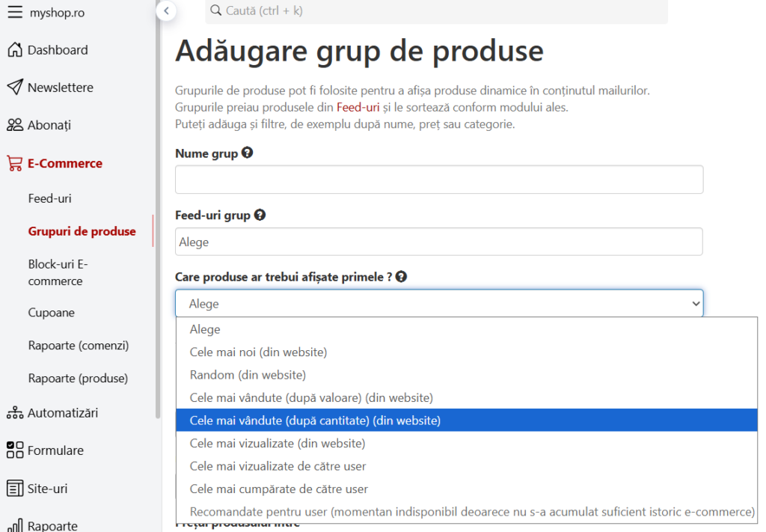This screenshot has width=766, height=532.
Task: Open the hamburger menu next to myshop.ro
Action: pos(14,11)
